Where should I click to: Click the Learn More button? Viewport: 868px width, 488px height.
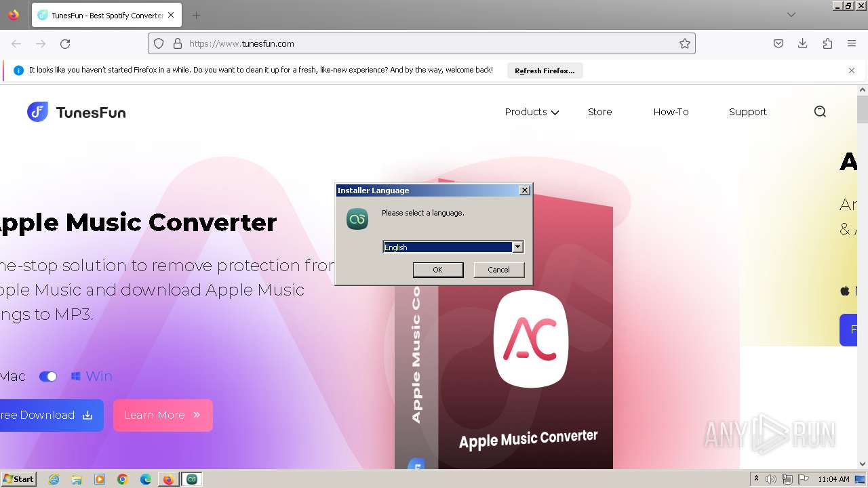click(163, 415)
